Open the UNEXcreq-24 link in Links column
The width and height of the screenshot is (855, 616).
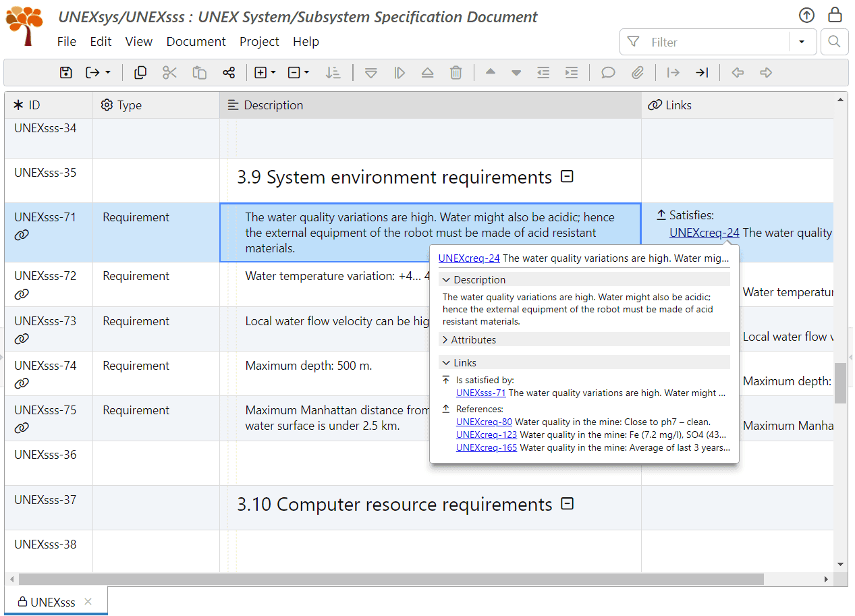pyautogui.click(x=705, y=233)
